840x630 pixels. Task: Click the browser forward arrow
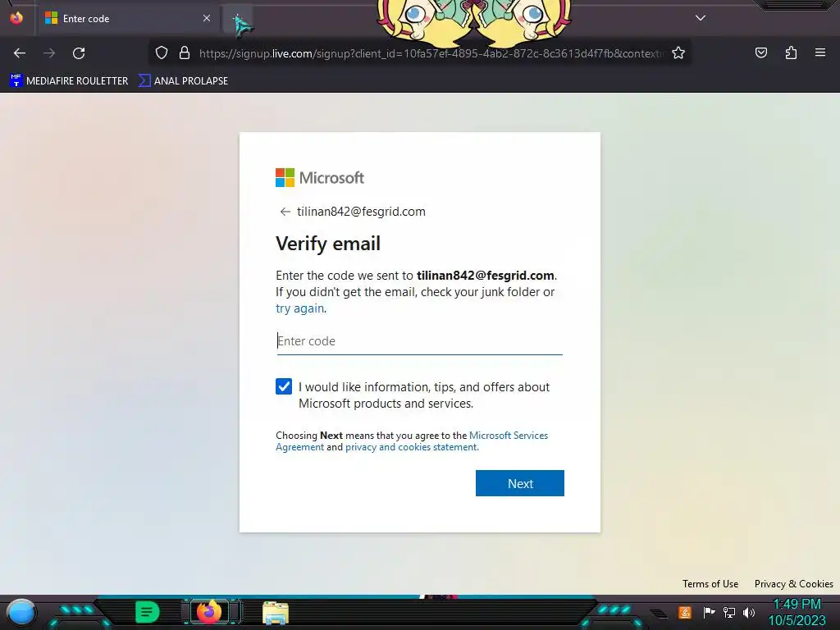pyautogui.click(x=49, y=53)
